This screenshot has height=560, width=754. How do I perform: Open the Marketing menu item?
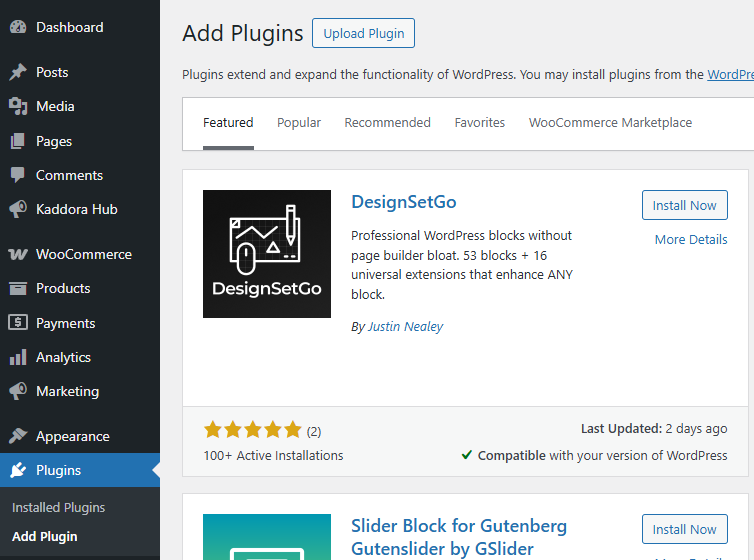tap(67, 391)
